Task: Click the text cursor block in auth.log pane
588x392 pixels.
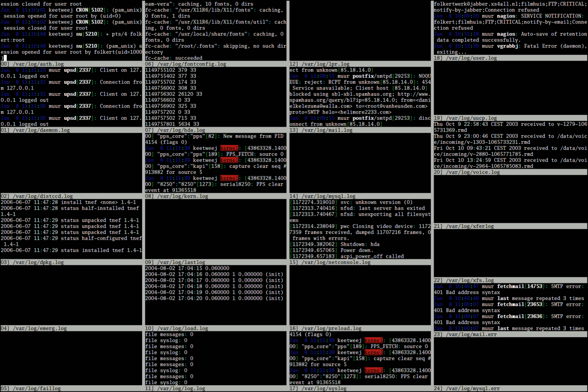Action: pos(4,58)
